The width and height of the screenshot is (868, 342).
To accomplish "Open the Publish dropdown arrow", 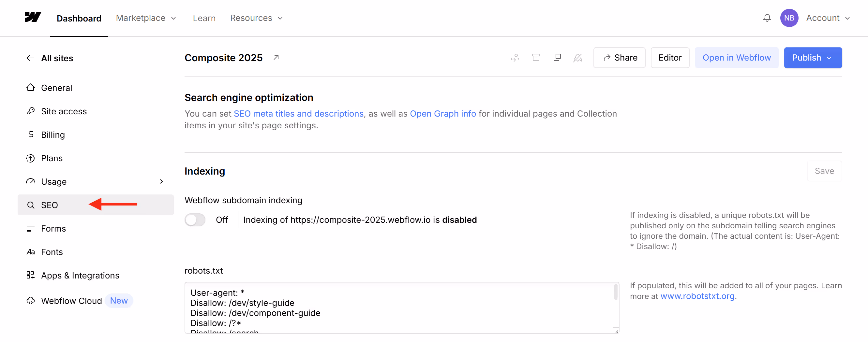I will pyautogui.click(x=830, y=58).
